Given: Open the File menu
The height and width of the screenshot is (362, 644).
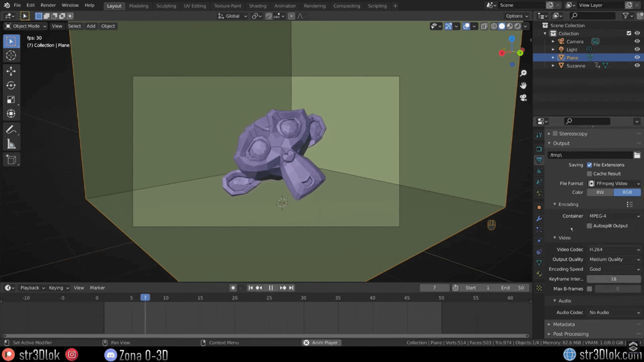Looking at the screenshot, I should tap(17, 5).
